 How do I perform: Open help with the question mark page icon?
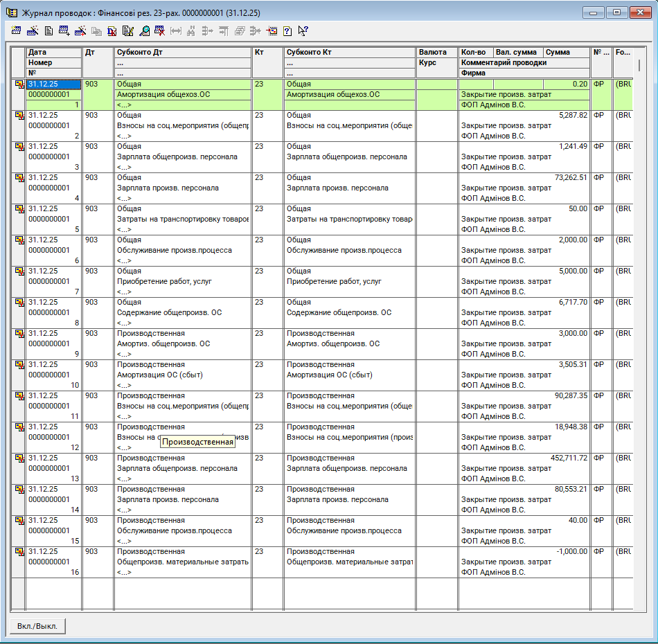[x=287, y=30]
